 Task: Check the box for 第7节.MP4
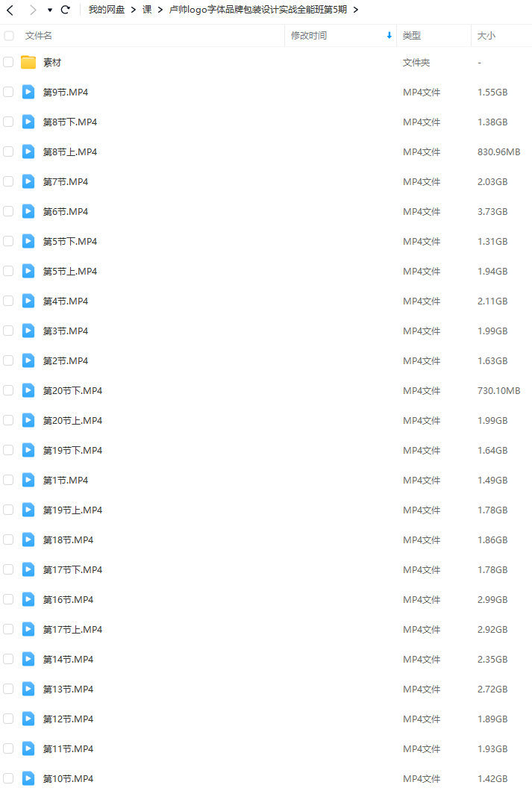8,181
